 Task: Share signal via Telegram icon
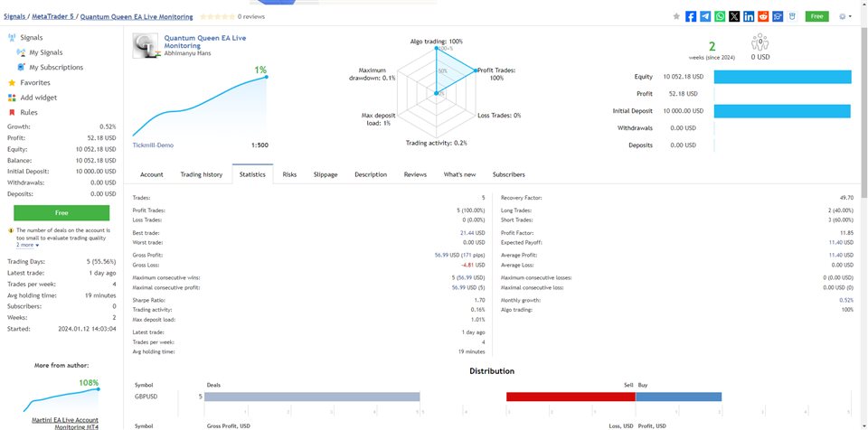705,16
